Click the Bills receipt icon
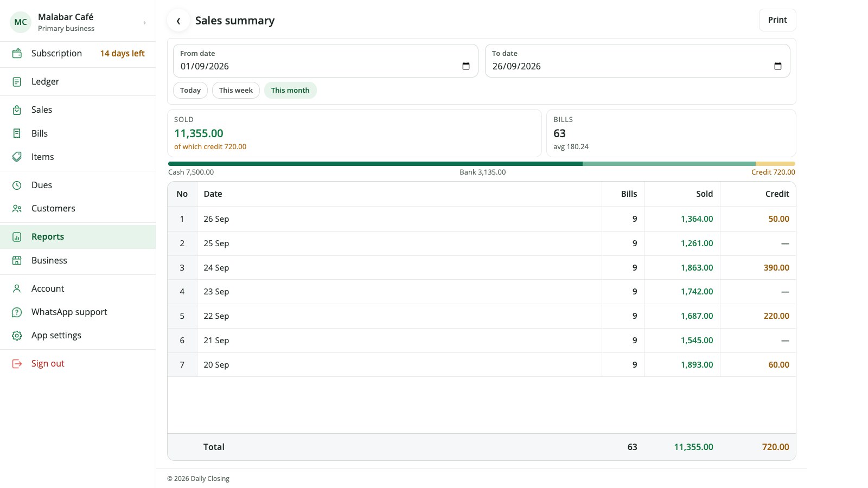The height and width of the screenshot is (488, 868). point(17,133)
